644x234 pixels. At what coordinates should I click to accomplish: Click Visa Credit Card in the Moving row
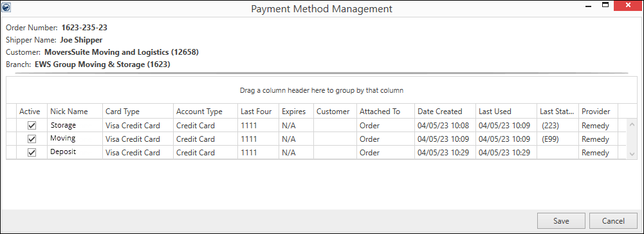point(133,139)
